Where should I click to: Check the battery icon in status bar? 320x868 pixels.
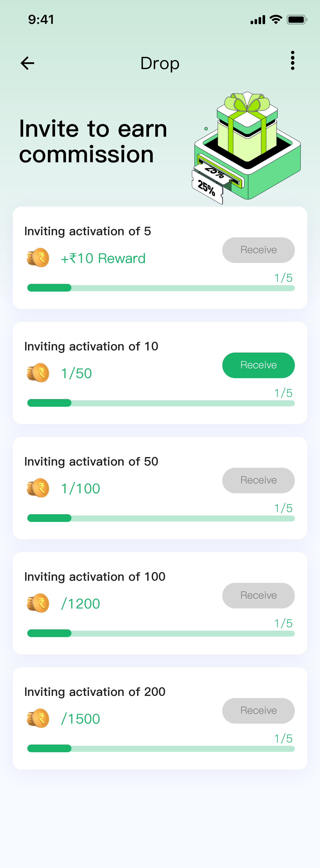[297, 20]
